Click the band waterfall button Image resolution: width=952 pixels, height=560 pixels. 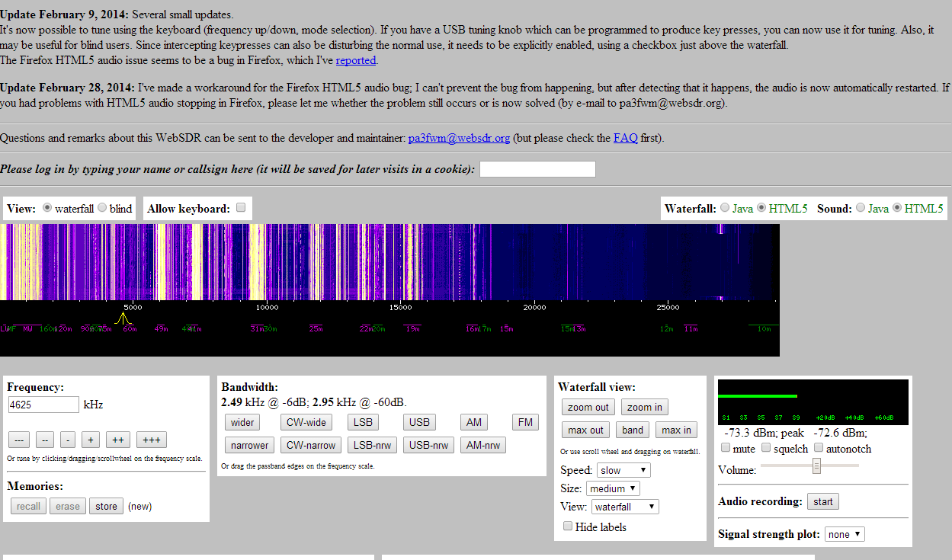633,430
